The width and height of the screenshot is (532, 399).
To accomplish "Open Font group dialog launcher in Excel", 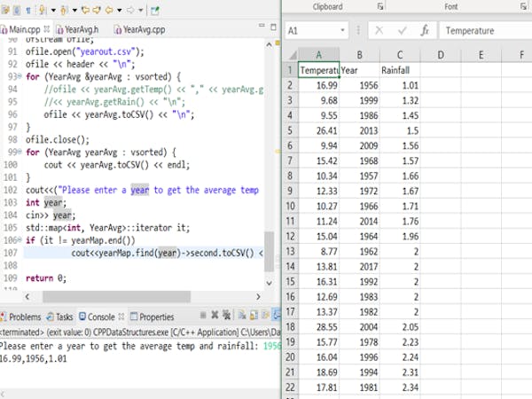I will (x=523, y=6).
